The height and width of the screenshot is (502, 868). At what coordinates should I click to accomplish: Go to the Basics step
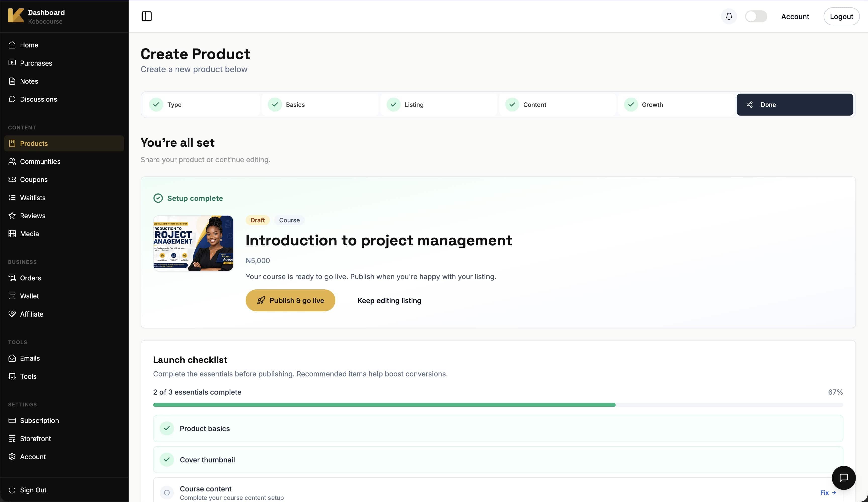point(320,105)
